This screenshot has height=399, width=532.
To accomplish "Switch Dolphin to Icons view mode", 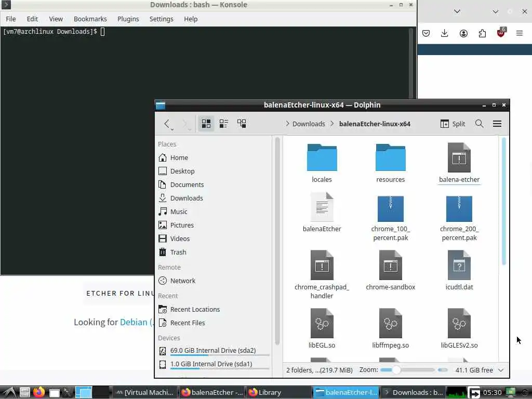I will (206, 124).
